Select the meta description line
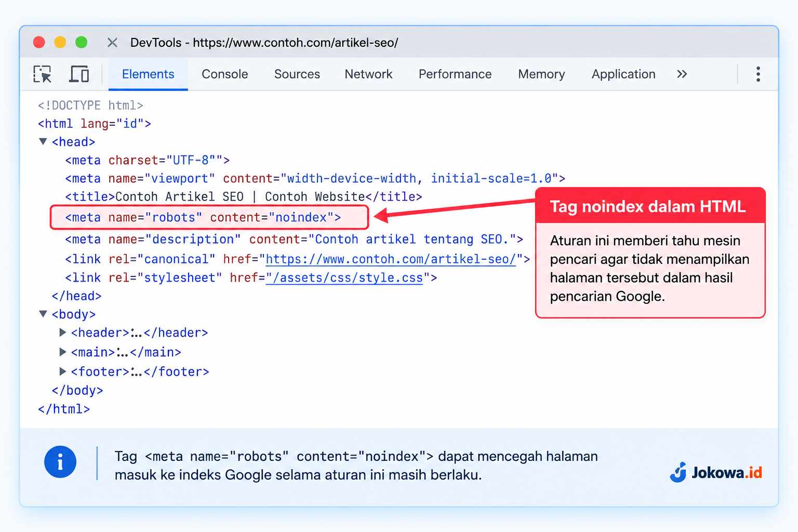The height and width of the screenshot is (532, 798). click(x=294, y=239)
